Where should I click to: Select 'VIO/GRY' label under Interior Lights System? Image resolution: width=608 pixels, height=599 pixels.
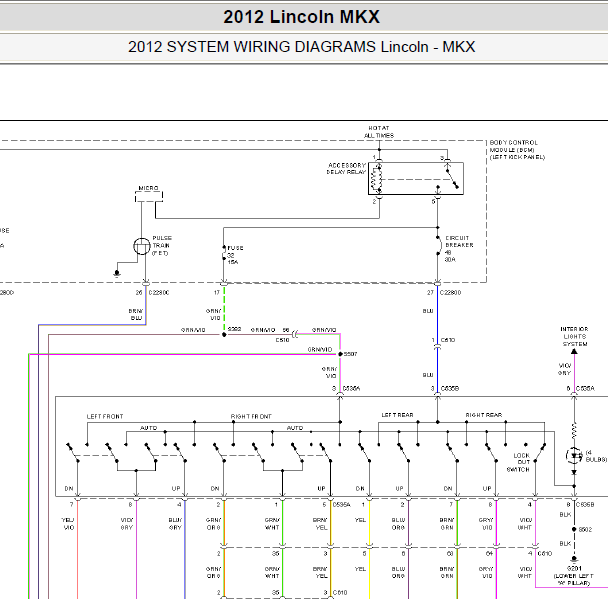pyautogui.click(x=565, y=369)
